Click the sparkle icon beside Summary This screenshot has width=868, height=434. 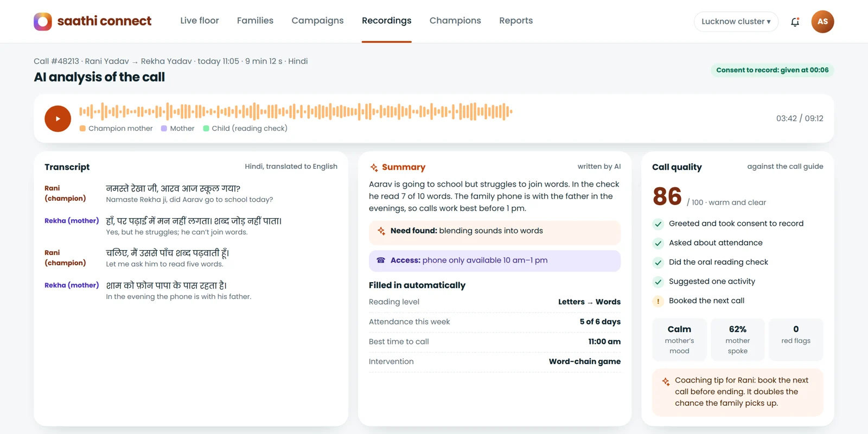pyautogui.click(x=374, y=168)
